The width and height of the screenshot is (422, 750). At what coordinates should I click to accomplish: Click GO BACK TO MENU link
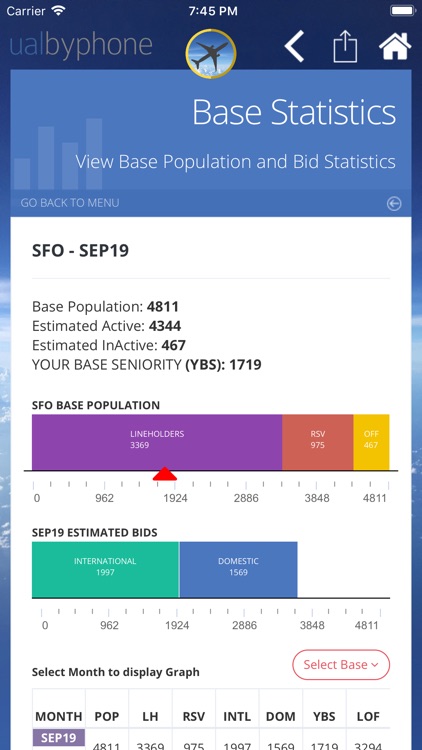point(70,203)
